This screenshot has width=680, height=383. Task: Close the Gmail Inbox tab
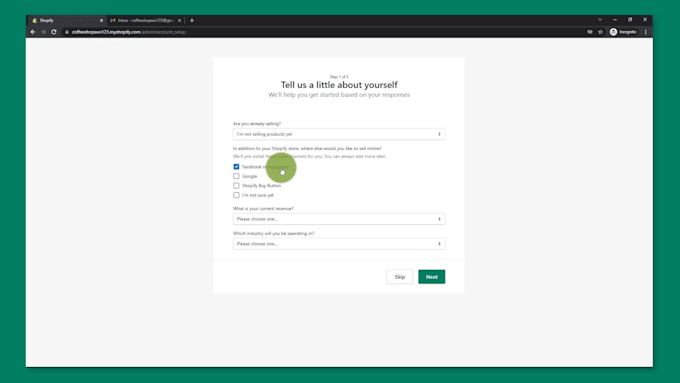tap(180, 20)
